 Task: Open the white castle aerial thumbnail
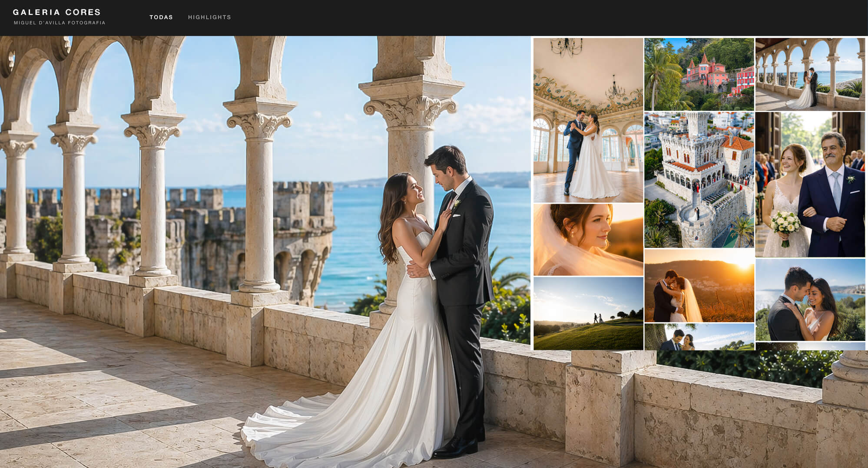pos(699,180)
